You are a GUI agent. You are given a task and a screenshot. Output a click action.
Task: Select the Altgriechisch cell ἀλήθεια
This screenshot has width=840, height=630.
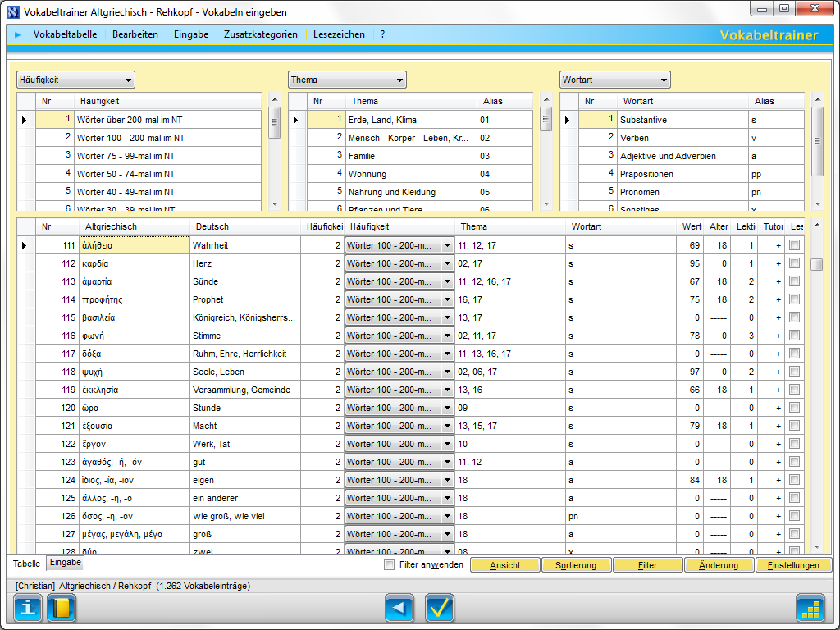[x=135, y=245]
